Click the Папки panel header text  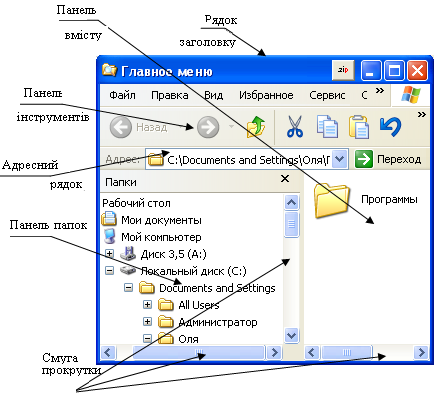121,182
